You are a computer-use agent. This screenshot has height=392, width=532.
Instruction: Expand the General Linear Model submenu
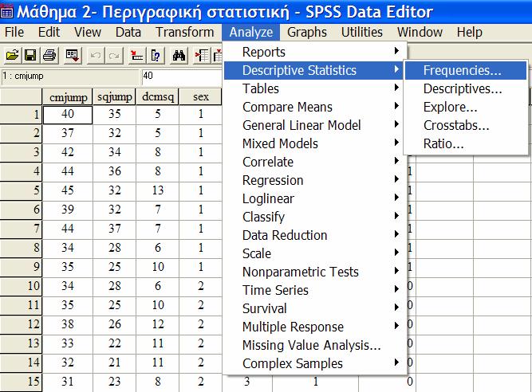click(314, 125)
